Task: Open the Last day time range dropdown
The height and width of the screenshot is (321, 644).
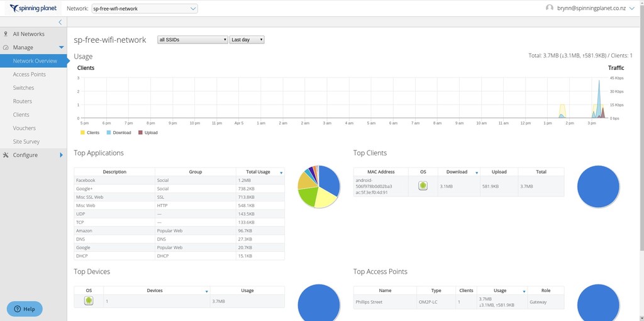Action: tap(247, 40)
